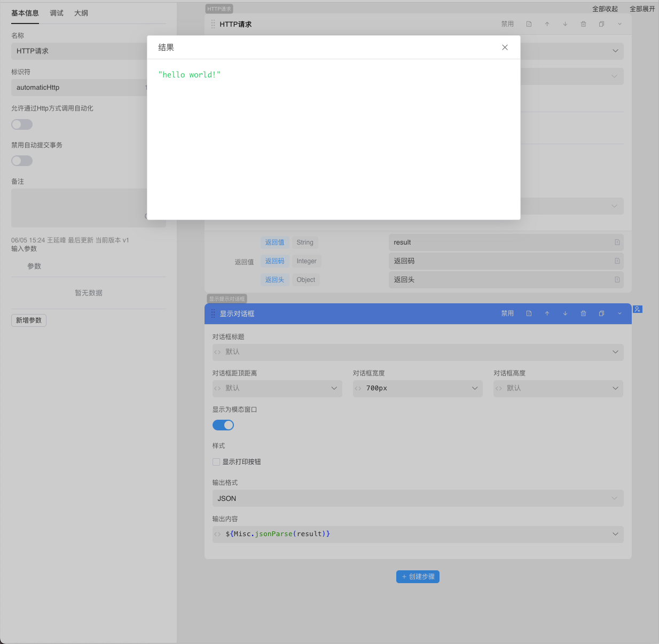Toggle the 显示为模态窗口 switch
659x644 pixels.
point(223,425)
